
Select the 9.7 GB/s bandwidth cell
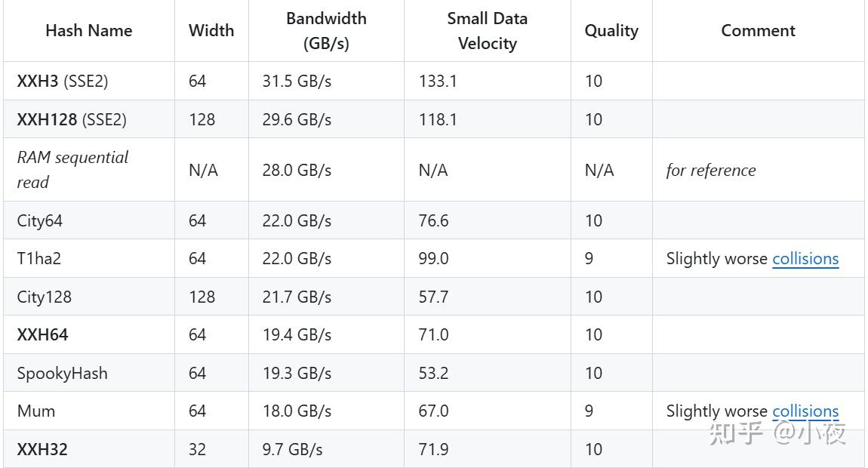pyautogui.click(x=292, y=450)
